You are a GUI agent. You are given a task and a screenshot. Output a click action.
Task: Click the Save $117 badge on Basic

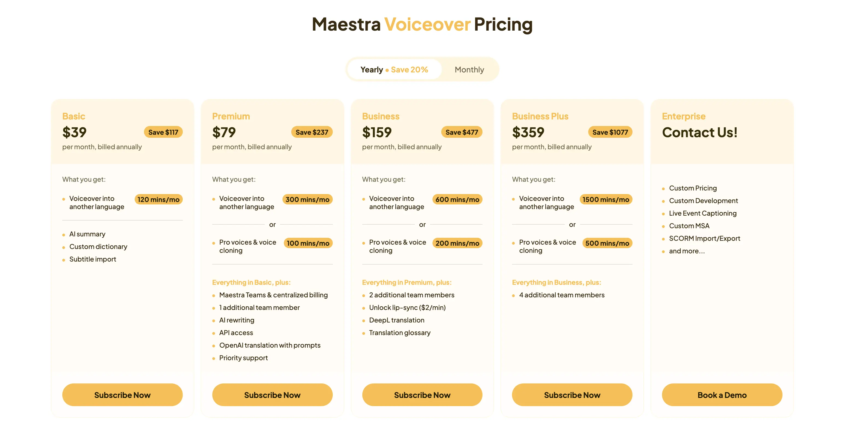[x=163, y=132]
